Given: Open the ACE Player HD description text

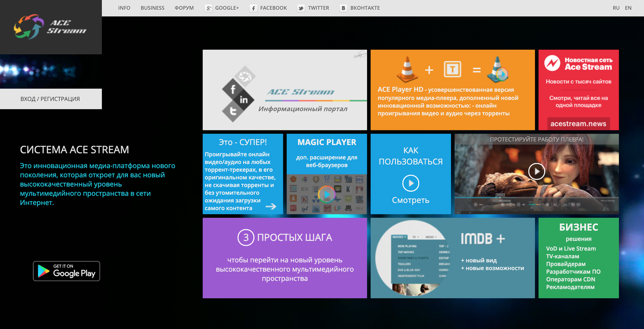Looking at the screenshot, I should click(x=448, y=101).
